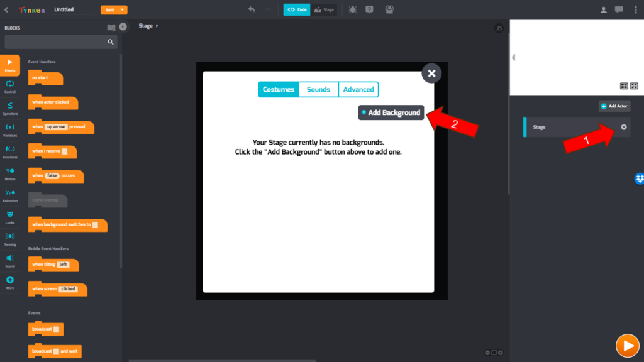Select the Motion blocks category
The image size is (644, 362).
tap(9, 173)
